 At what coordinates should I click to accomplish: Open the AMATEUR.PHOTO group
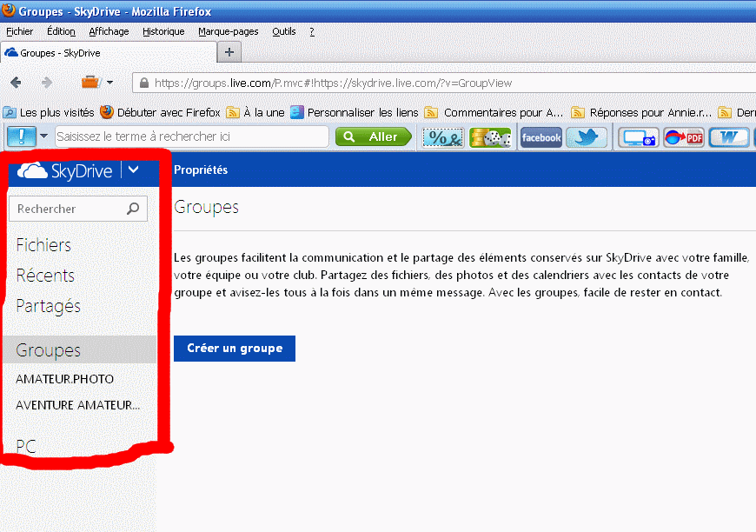pos(64,379)
